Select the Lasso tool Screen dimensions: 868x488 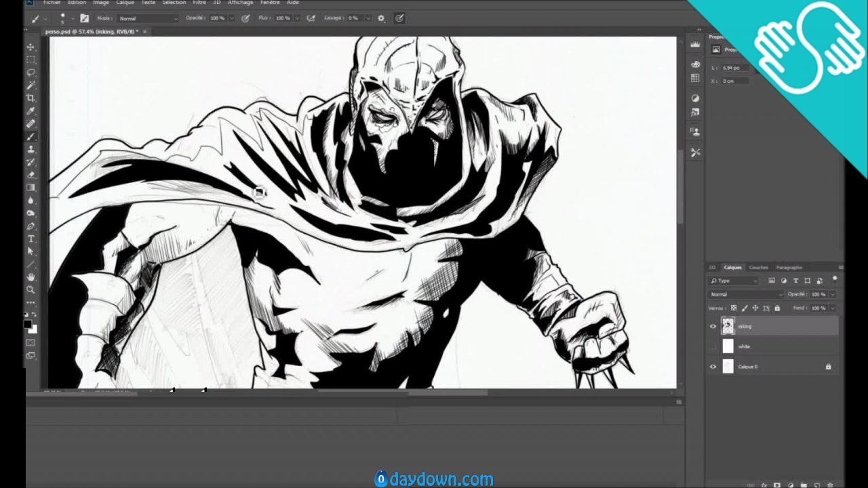[31, 73]
